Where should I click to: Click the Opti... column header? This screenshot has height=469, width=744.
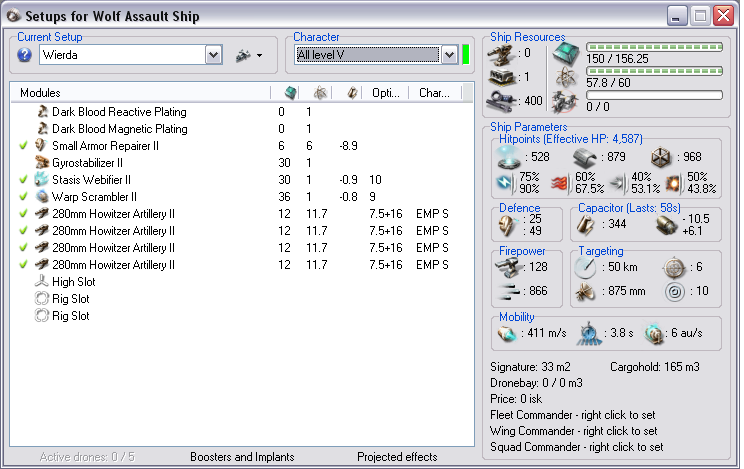[385, 93]
